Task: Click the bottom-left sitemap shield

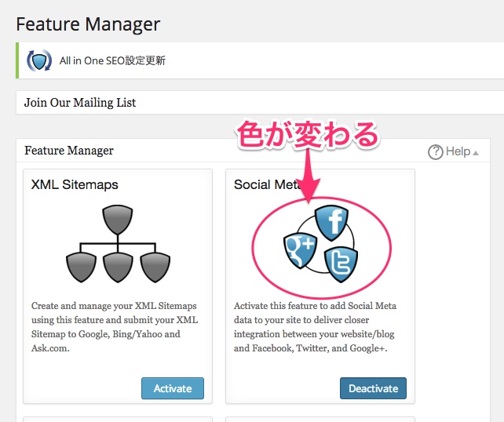Action: pyautogui.click(x=81, y=267)
